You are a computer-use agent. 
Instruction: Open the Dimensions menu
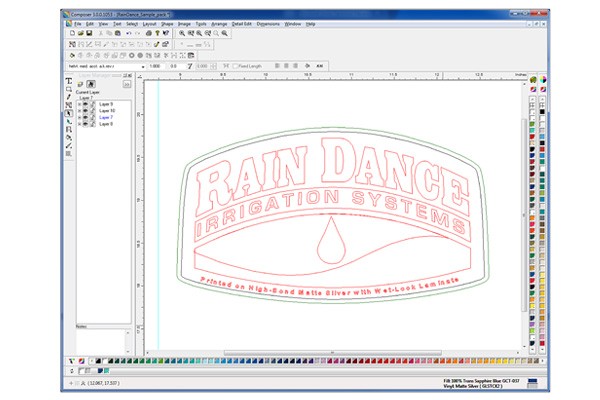268,24
